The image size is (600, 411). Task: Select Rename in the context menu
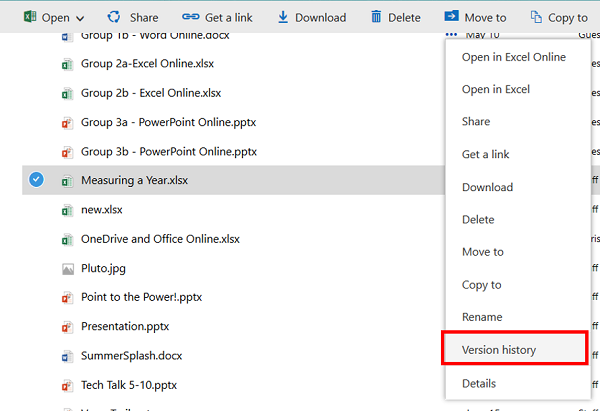click(x=482, y=317)
